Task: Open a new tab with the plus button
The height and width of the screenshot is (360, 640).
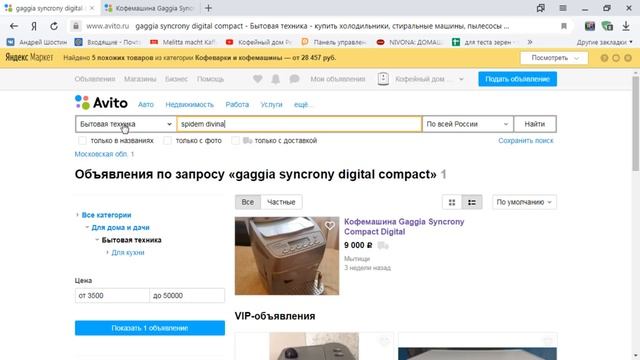Action: click(x=208, y=8)
